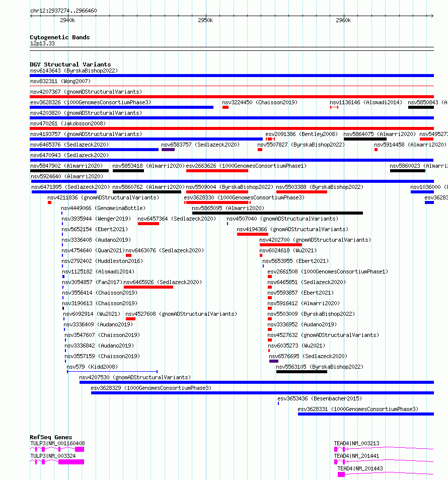Select nsv470261 (Jakobsson2008) variant label
Viewport: 448px width, 480px height.
[x=68, y=123]
